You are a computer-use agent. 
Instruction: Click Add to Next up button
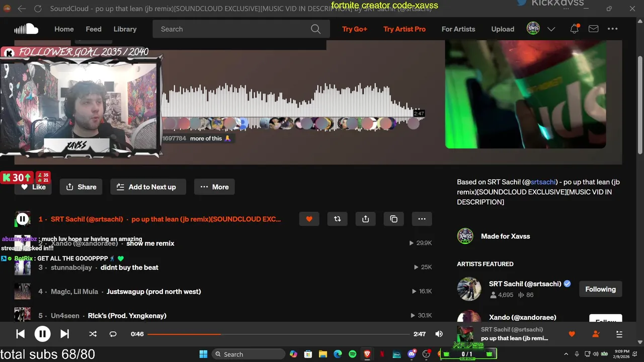click(148, 187)
